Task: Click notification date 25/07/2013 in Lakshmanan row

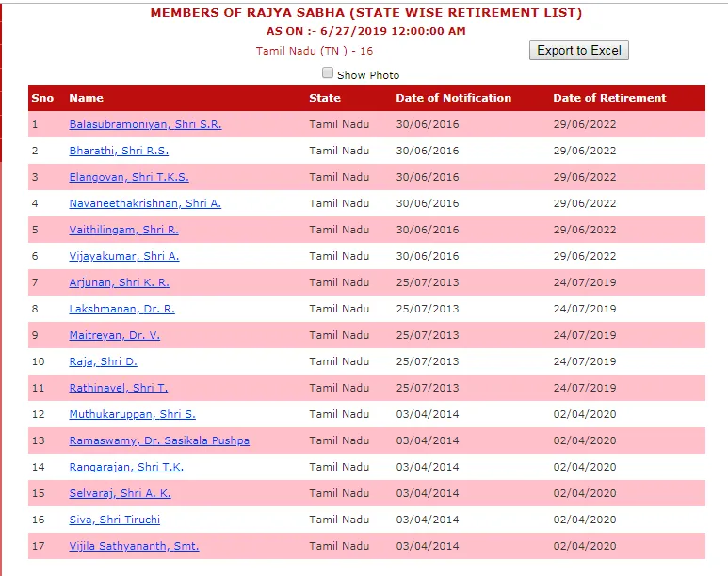Action: click(428, 309)
